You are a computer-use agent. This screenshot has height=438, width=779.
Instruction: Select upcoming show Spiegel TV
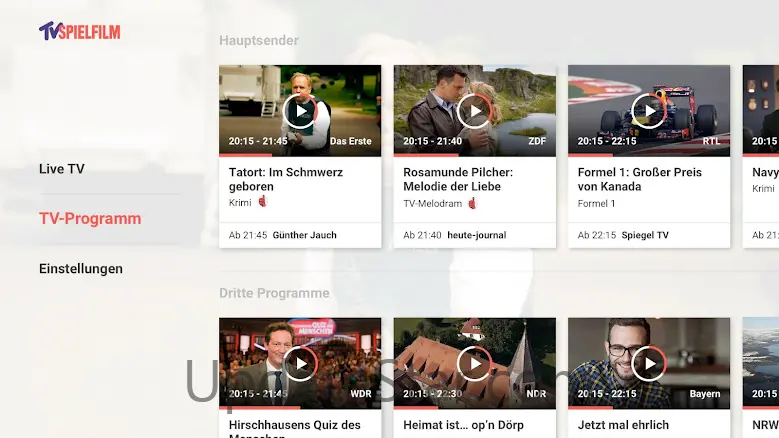point(645,235)
